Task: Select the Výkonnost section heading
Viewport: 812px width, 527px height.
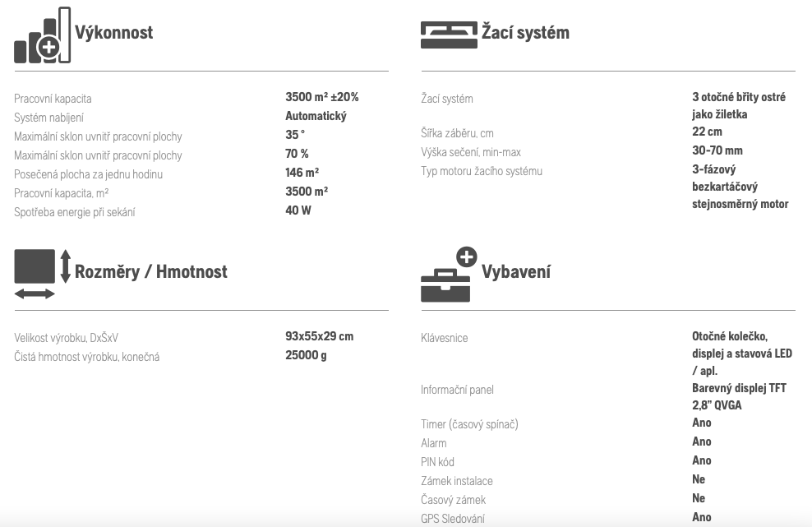Action: pos(114,33)
